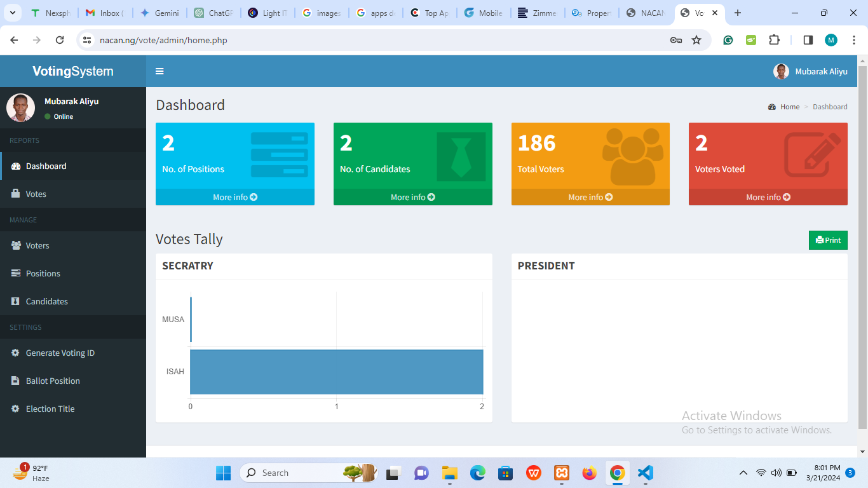
Task: Reload the page with browser refresh icon
Action: pos(60,40)
